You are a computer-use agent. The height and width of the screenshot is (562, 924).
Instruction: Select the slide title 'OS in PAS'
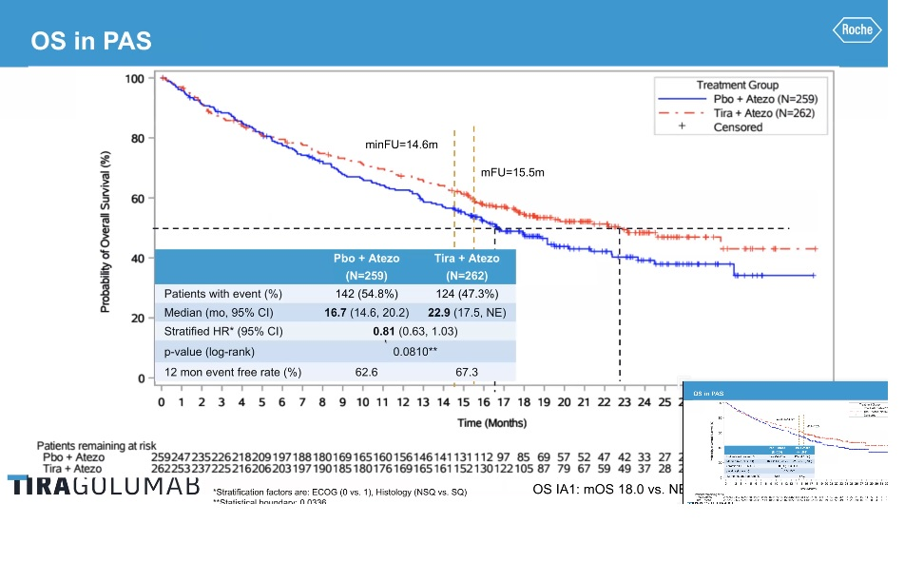click(x=91, y=41)
